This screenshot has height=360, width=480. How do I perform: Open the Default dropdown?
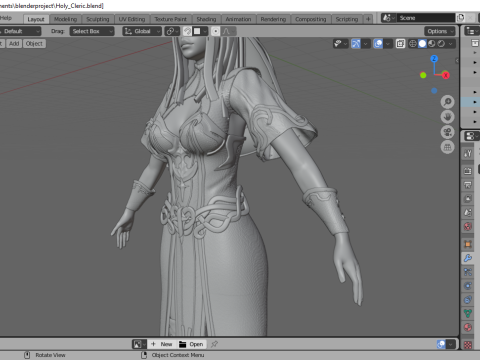pyautogui.click(x=20, y=31)
